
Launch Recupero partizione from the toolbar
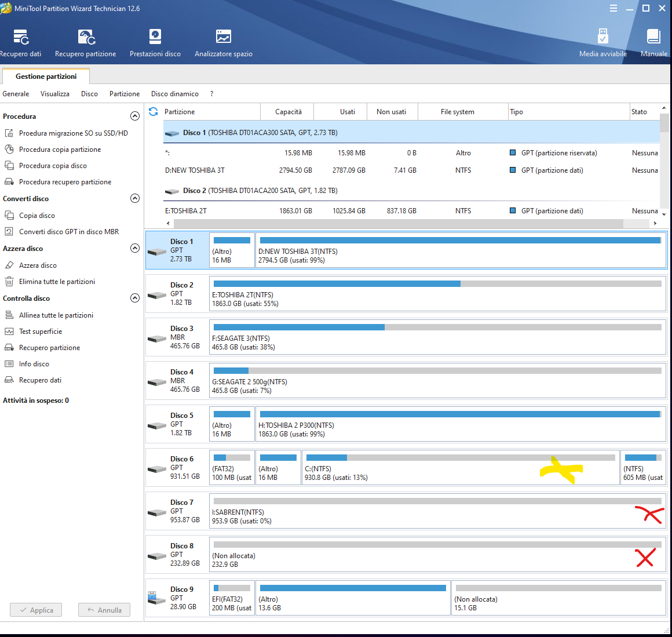point(86,43)
